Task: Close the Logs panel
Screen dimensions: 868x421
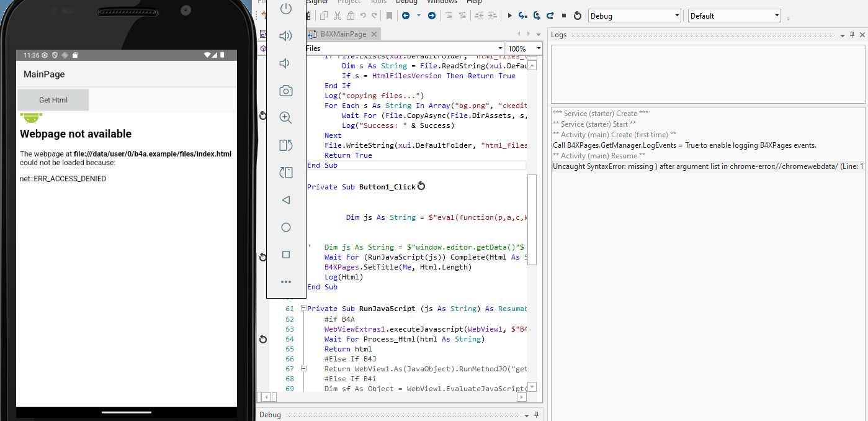Action: (x=862, y=35)
